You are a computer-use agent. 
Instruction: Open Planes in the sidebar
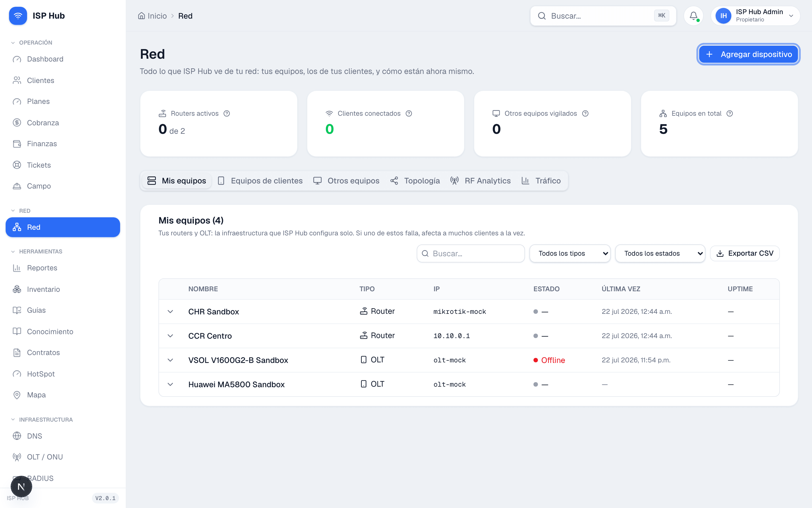point(63,102)
